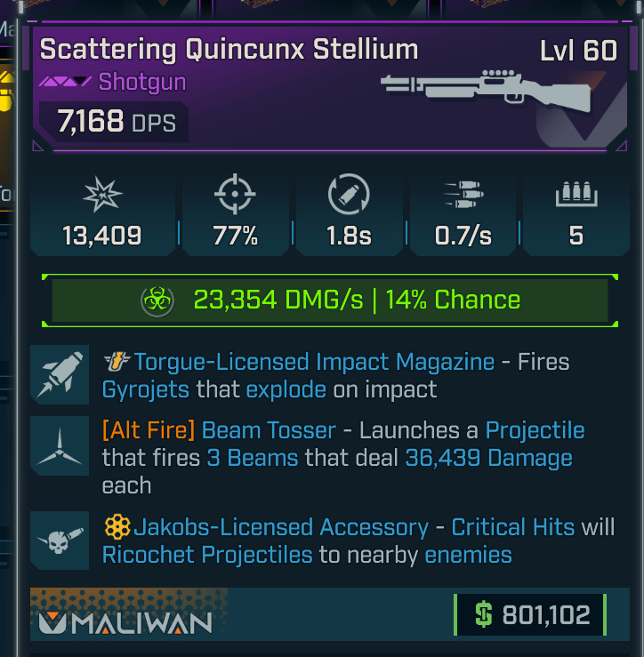Screen dimensions: 644x657
Task: Click the magazine size ammo icon
Action: point(576,194)
